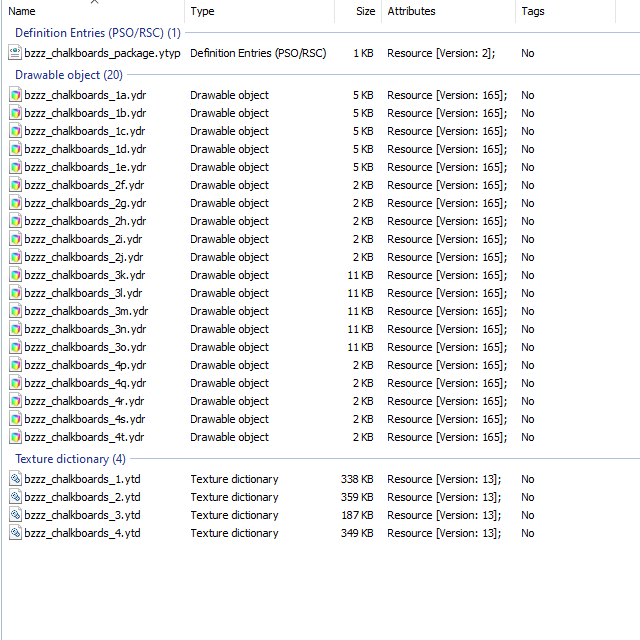Select file name bzzz_chalkboards_3.ytd
Screen dimensions: 640x640
tap(82, 515)
